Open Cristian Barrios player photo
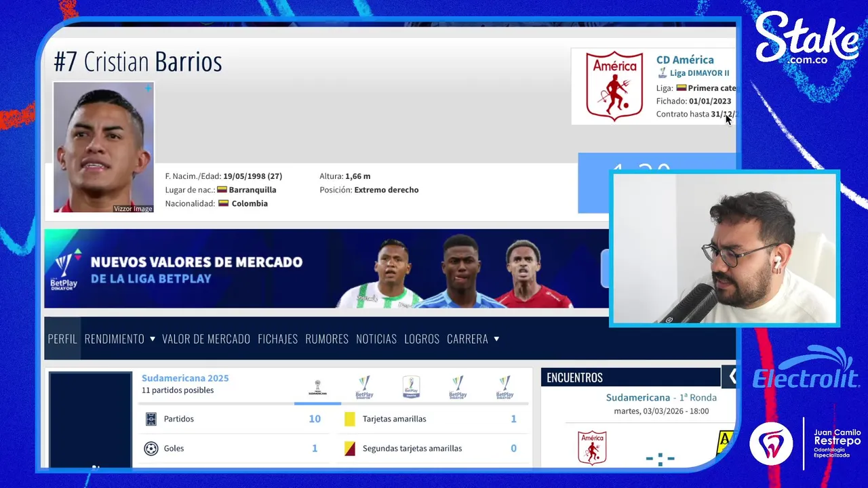 pos(104,147)
